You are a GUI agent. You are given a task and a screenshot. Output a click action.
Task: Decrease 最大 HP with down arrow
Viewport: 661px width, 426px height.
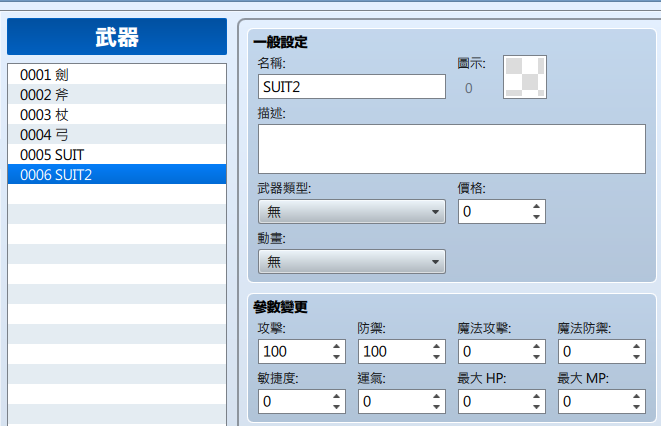[536, 407]
